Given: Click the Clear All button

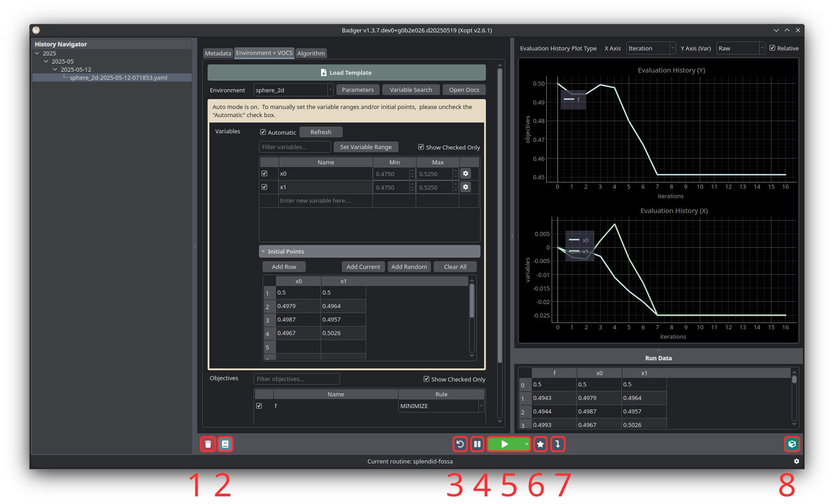Looking at the screenshot, I should point(455,267).
